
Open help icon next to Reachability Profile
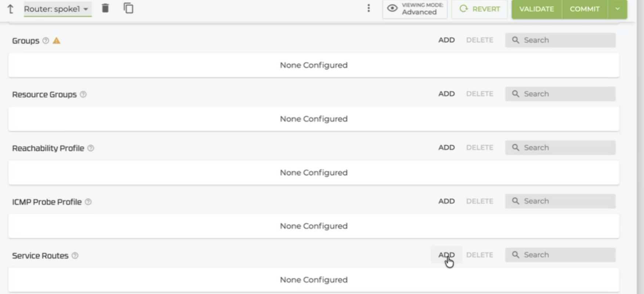click(91, 148)
